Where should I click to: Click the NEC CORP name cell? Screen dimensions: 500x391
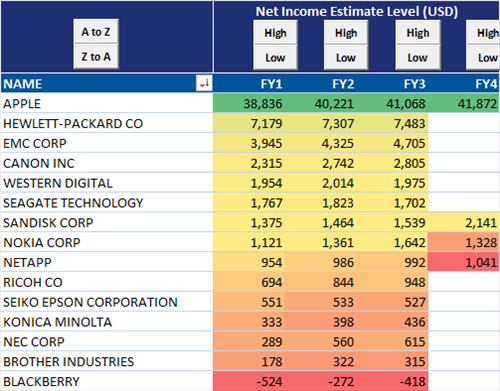coord(107,341)
